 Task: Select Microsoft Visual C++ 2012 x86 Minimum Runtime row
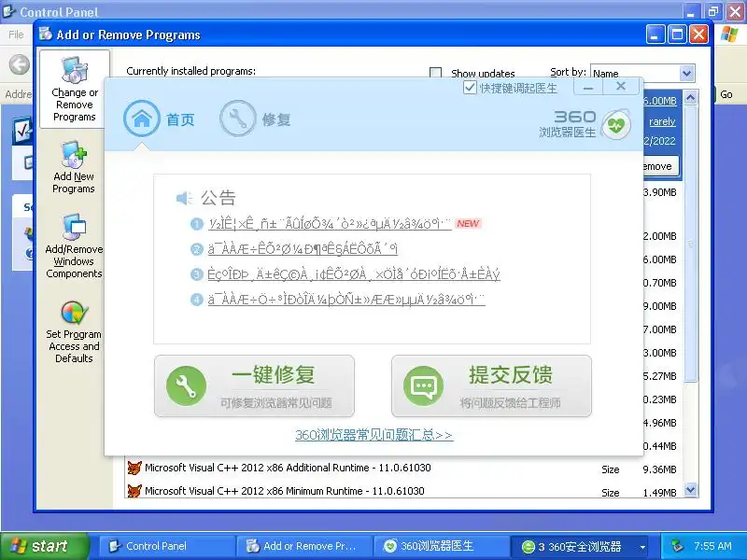(402, 491)
